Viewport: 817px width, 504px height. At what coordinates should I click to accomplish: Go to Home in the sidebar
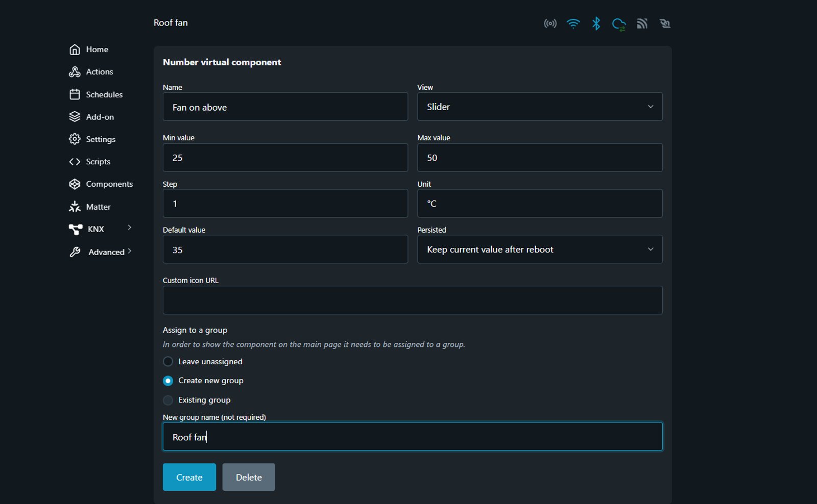pyautogui.click(x=97, y=49)
